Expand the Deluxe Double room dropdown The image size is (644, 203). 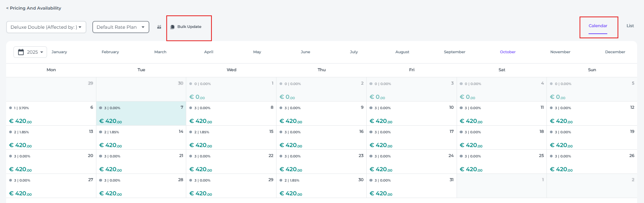pyautogui.click(x=46, y=27)
